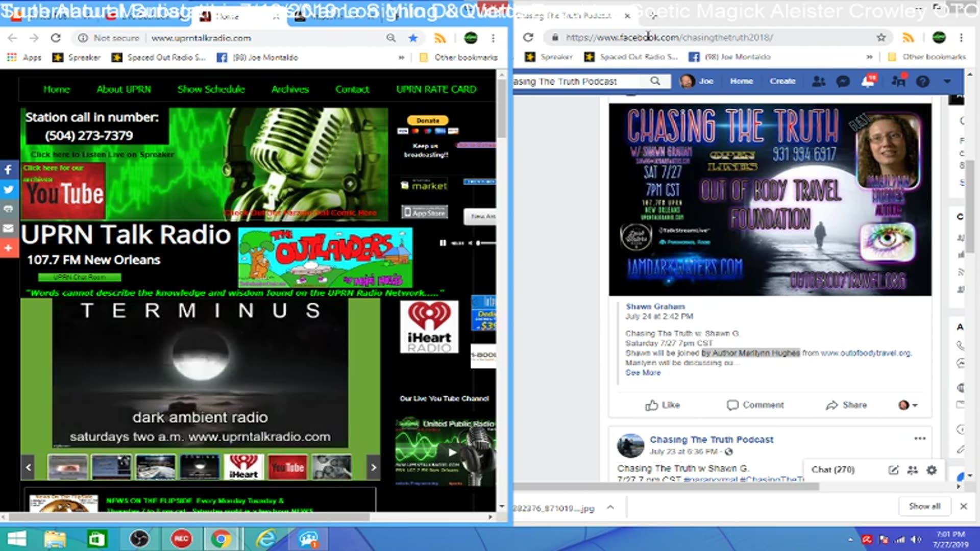Click the Listen Live on Spreaker link
This screenshot has height=551, width=980.
[102, 155]
